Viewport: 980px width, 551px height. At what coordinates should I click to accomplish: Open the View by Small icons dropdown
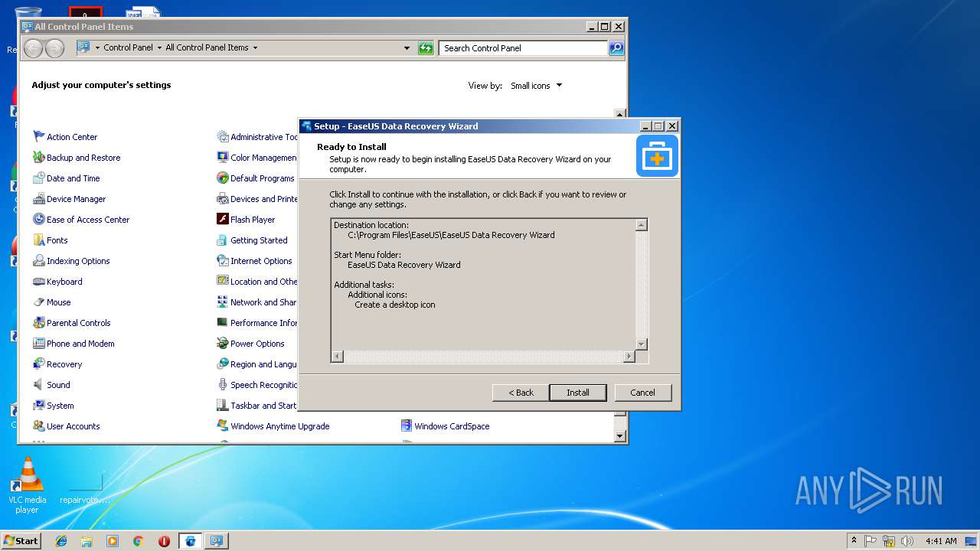coord(536,86)
